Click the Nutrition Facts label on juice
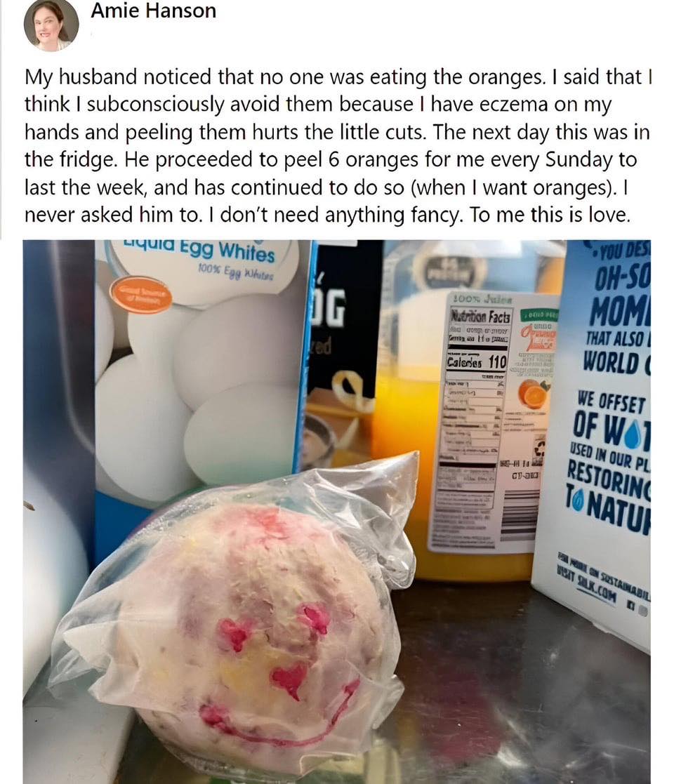The image size is (674, 784). point(480,316)
